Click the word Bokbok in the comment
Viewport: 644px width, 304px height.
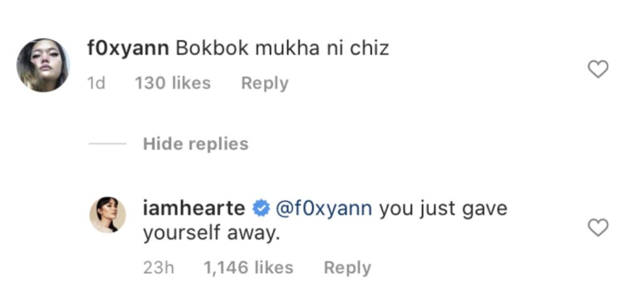click(x=206, y=48)
